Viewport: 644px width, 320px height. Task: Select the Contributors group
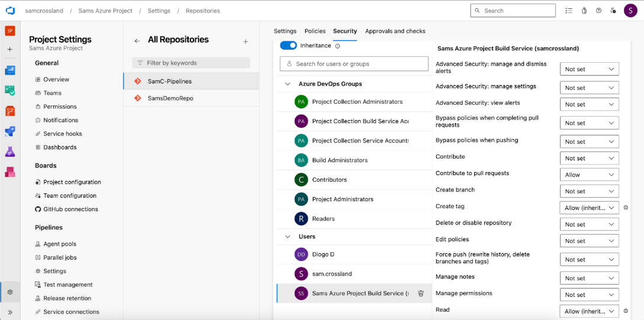tap(353, 179)
